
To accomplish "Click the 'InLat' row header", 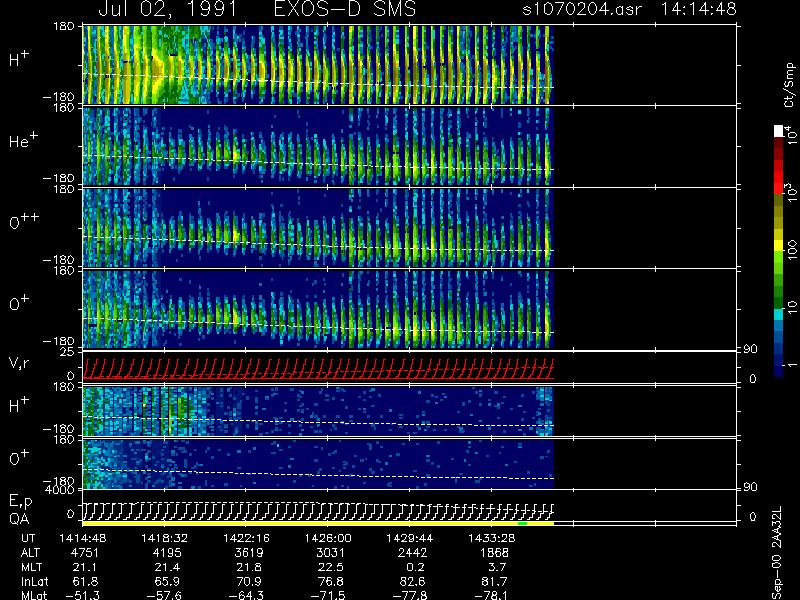I will pos(34,582).
